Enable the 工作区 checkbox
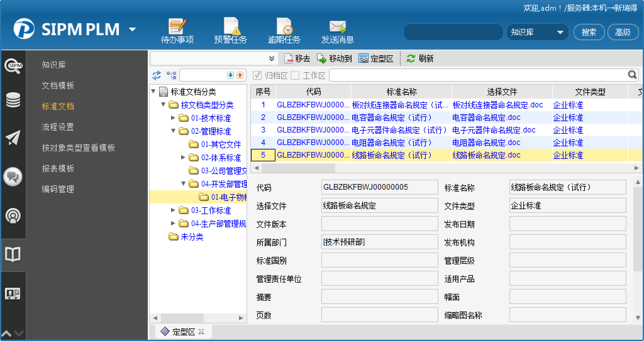 [x=295, y=75]
